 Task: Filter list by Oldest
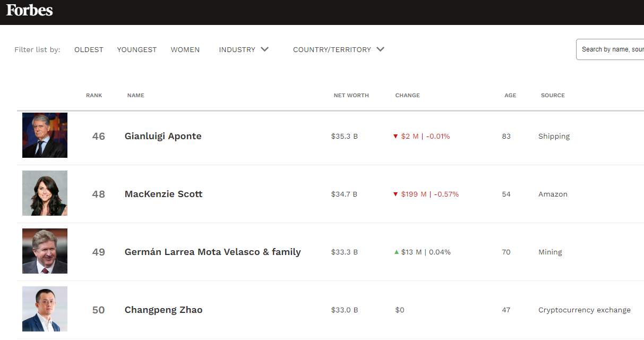(x=89, y=49)
